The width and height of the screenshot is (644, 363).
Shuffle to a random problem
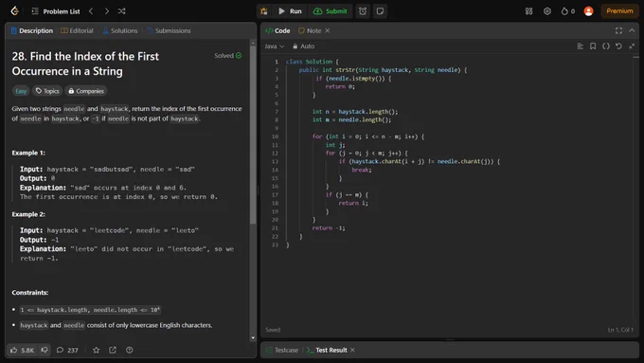coord(121,11)
